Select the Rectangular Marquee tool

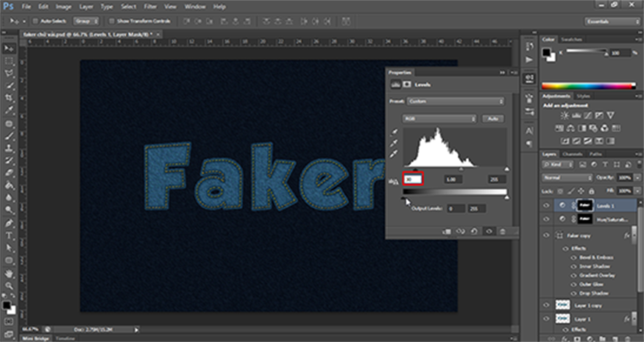point(9,61)
